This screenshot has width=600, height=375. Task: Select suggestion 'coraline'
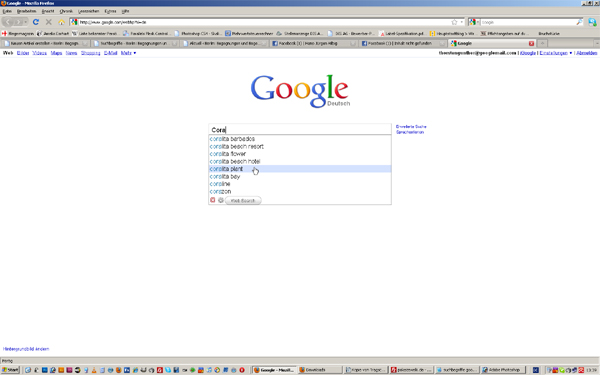[x=300, y=184]
